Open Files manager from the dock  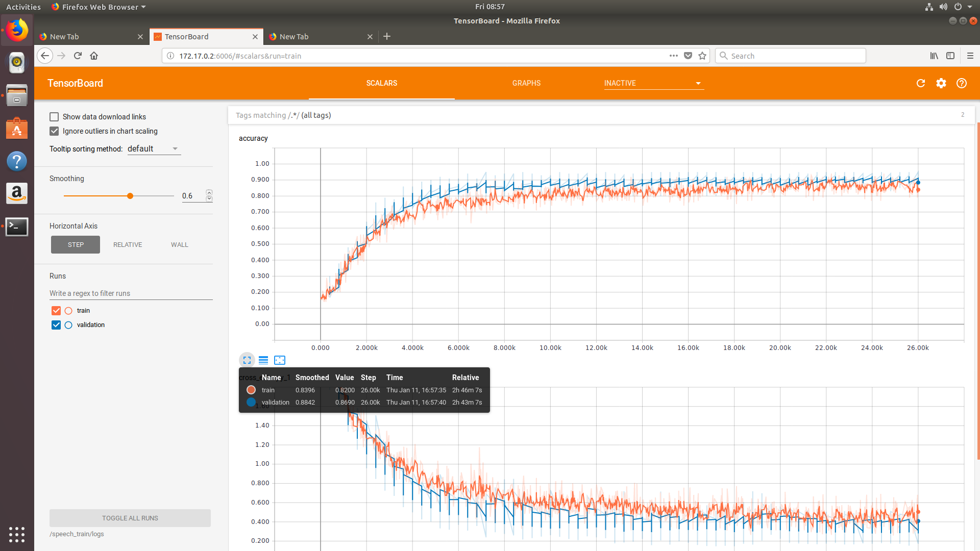(x=17, y=95)
